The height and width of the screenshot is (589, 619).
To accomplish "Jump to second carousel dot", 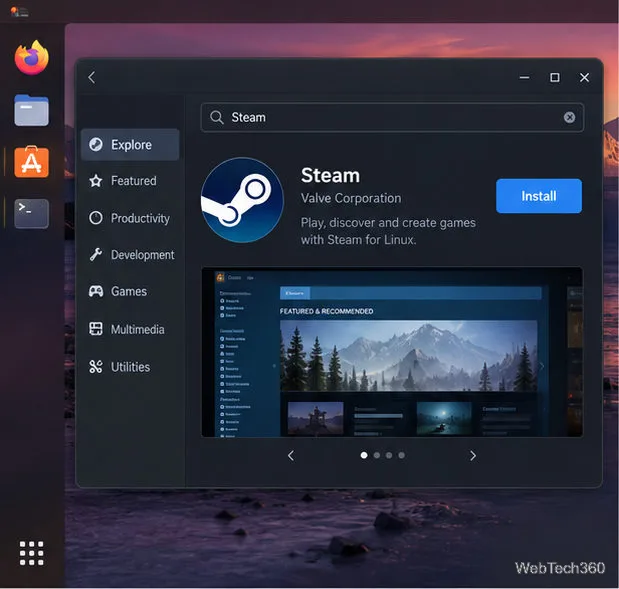I will (377, 455).
